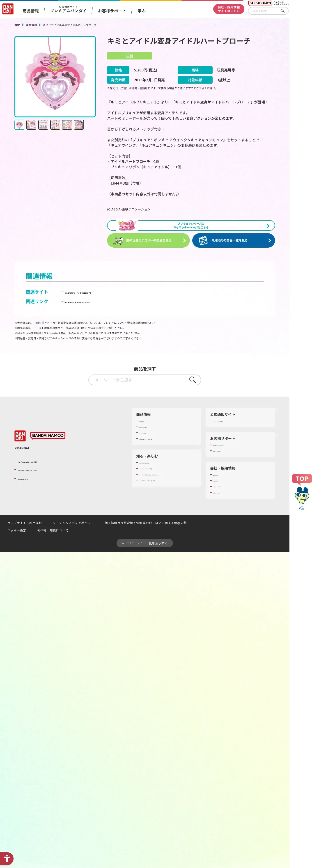Select the fourth product thumbnail

click(x=55, y=125)
